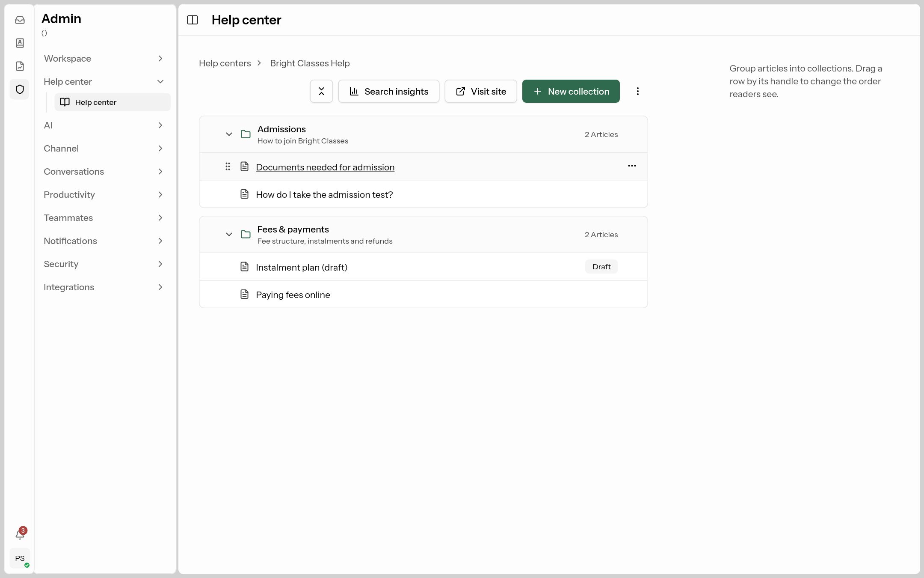The width and height of the screenshot is (924, 578).
Task: Open the Contacts icon in the rail
Action: 20,43
